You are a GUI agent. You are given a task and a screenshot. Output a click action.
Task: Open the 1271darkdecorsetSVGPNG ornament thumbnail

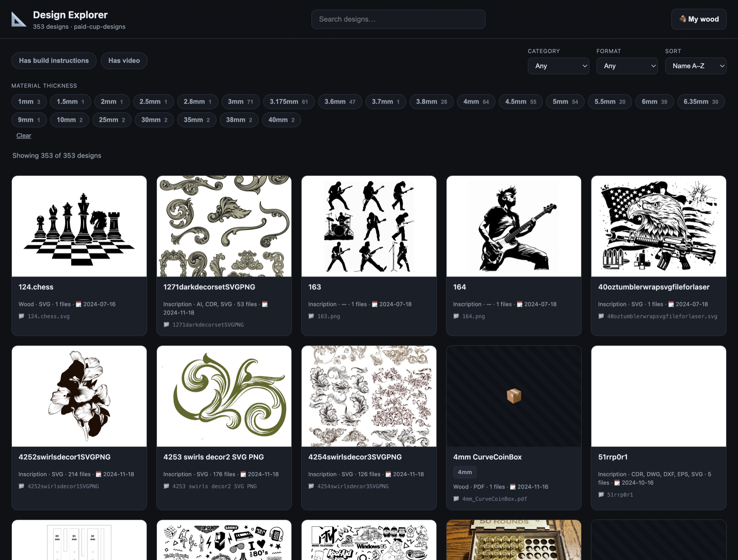click(x=224, y=226)
